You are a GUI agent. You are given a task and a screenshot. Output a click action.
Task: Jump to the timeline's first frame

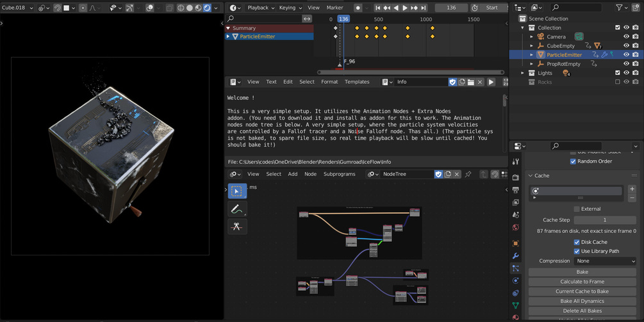tap(377, 8)
